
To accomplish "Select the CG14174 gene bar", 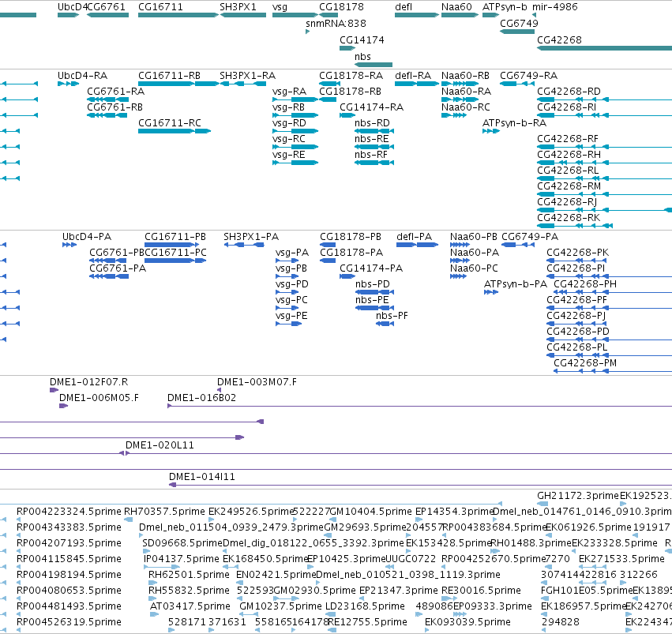I will click(x=347, y=48).
